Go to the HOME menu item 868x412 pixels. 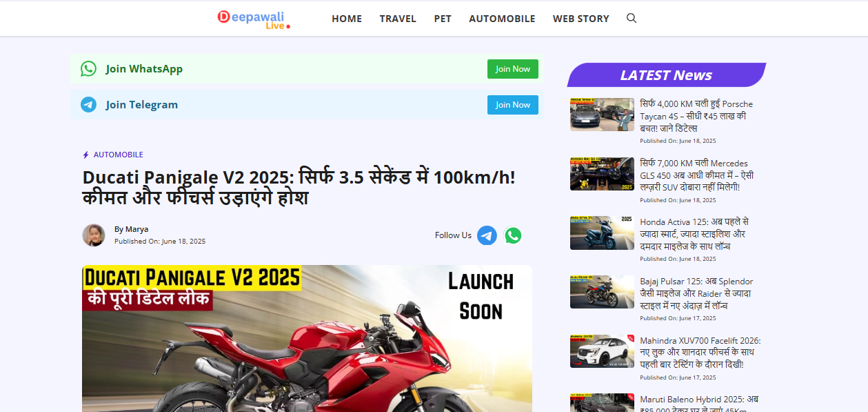[347, 19]
